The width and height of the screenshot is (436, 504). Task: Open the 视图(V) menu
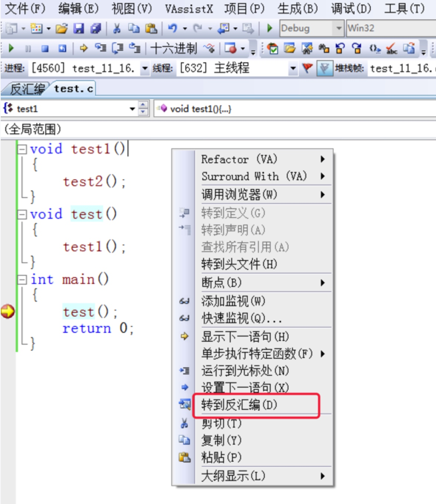(x=132, y=8)
